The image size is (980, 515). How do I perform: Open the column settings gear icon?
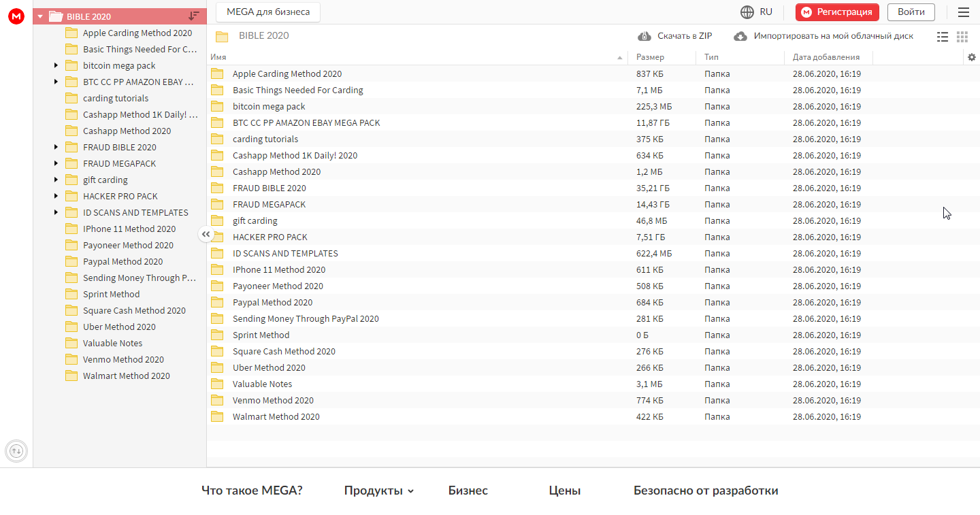(971, 58)
